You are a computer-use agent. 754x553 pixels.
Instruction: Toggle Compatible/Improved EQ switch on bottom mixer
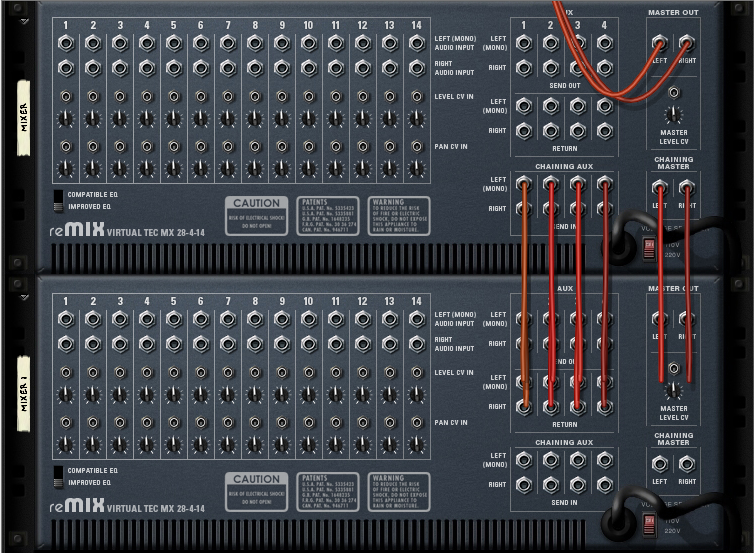tap(58, 476)
